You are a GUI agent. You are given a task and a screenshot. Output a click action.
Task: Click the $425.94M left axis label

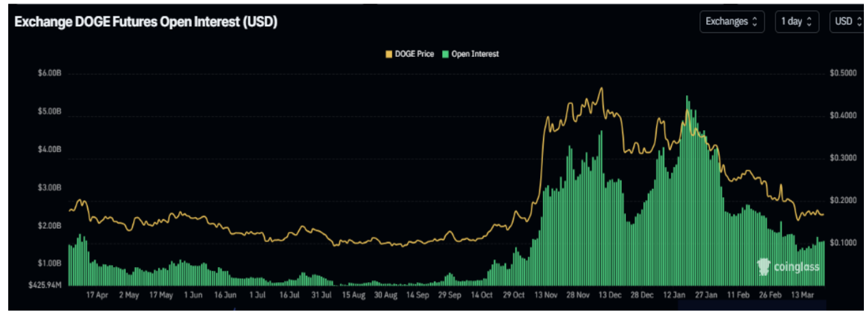click(45, 283)
